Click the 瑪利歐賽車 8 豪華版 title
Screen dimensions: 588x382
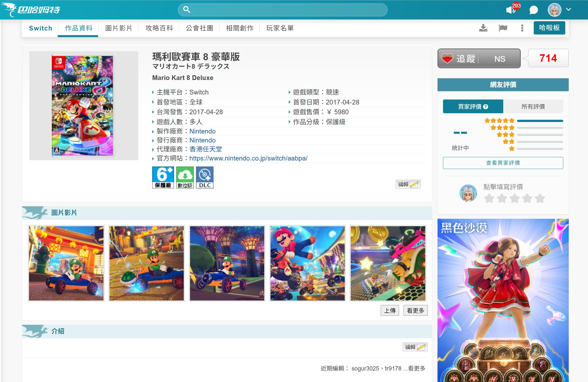[x=196, y=57]
